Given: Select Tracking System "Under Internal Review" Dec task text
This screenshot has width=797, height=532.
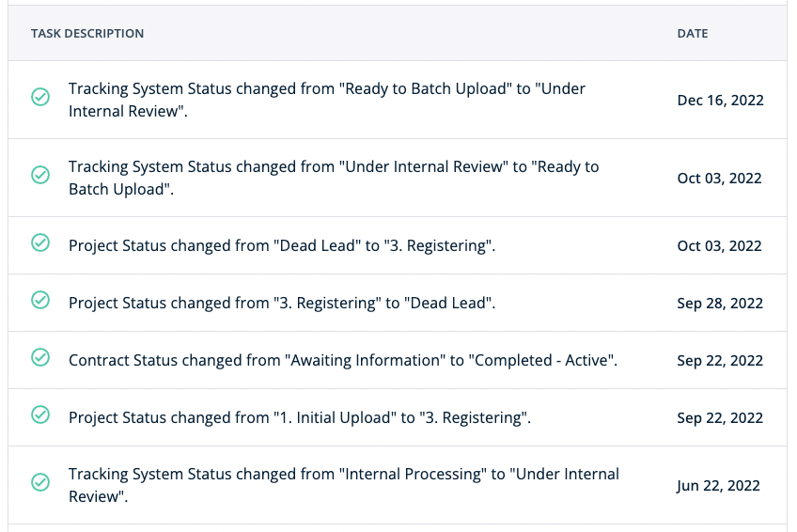Looking at the screenshot, I should [x=327, y=100].
